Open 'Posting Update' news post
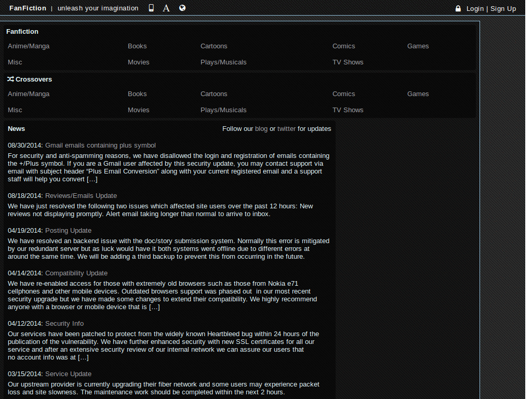 tap(68, 231)
